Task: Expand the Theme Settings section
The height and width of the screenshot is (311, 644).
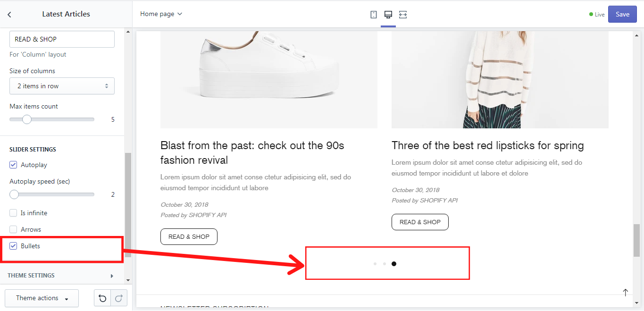Action: pyautogui.click(x=61, y=276)
